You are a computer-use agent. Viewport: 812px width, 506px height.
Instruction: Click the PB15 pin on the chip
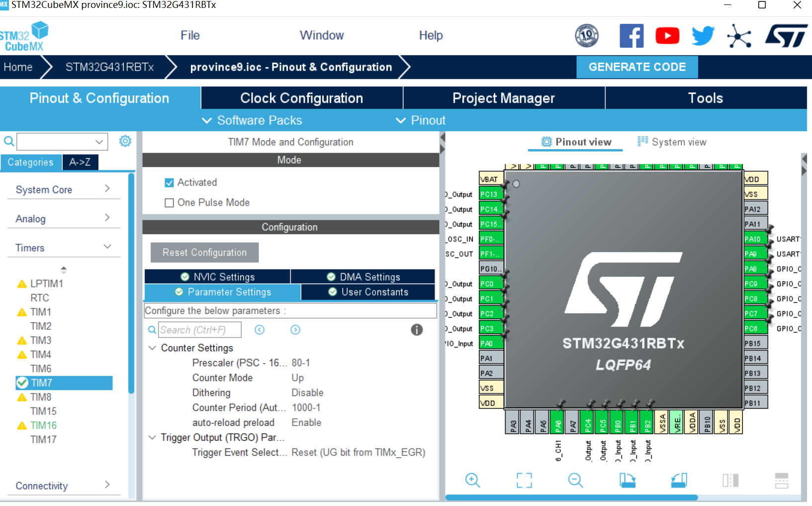click(x=756, y=343)
